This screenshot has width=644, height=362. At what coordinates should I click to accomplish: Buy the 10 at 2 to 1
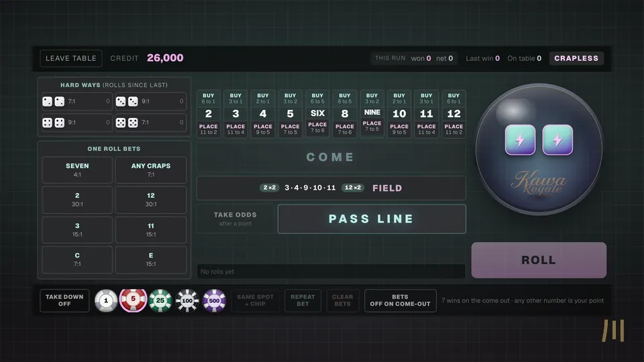click(399, 98)
